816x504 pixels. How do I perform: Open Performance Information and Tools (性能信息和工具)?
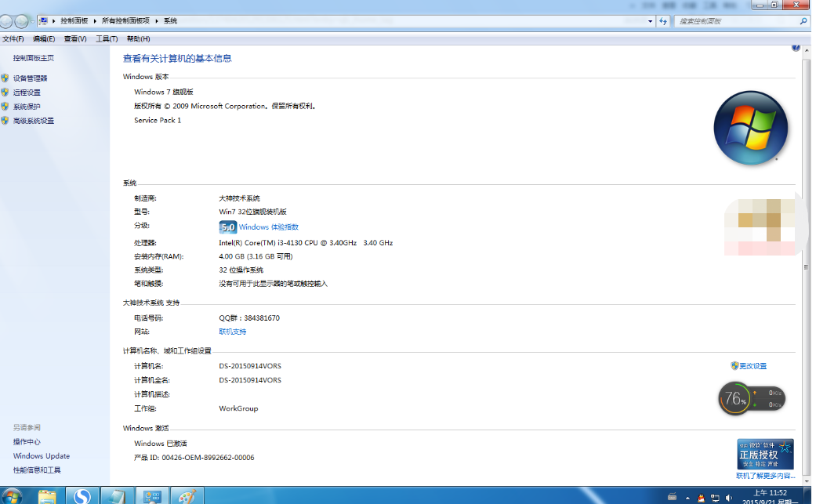click(x=37, y=470)
